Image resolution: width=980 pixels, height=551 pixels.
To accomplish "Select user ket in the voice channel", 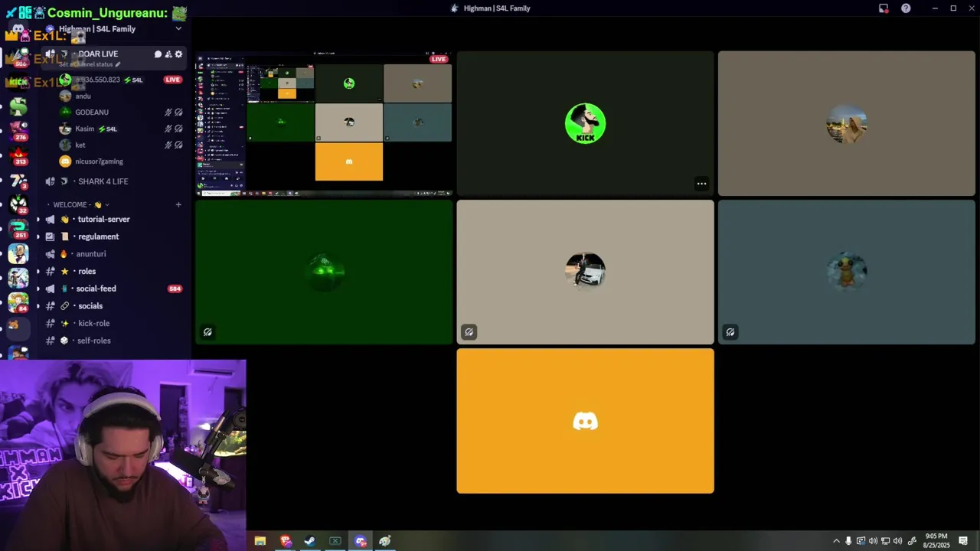I will [x=80, y=145].
